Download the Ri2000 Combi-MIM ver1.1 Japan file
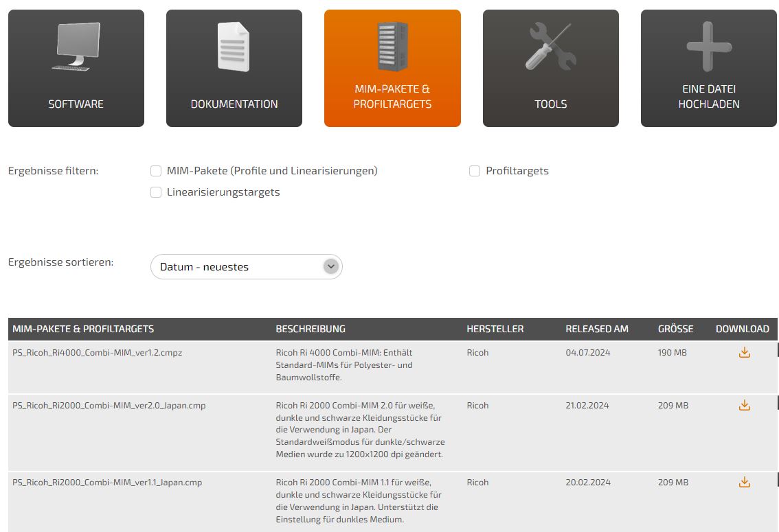 click(744, 483)
